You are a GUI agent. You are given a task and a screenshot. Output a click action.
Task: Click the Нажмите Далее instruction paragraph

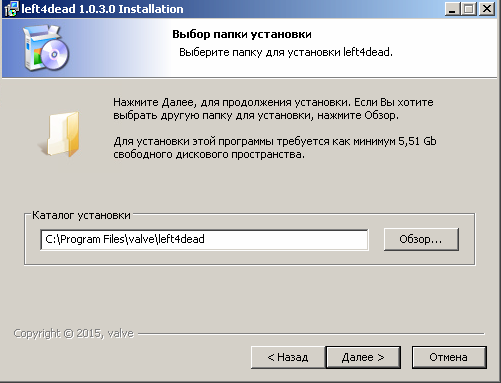coord(273,109)
